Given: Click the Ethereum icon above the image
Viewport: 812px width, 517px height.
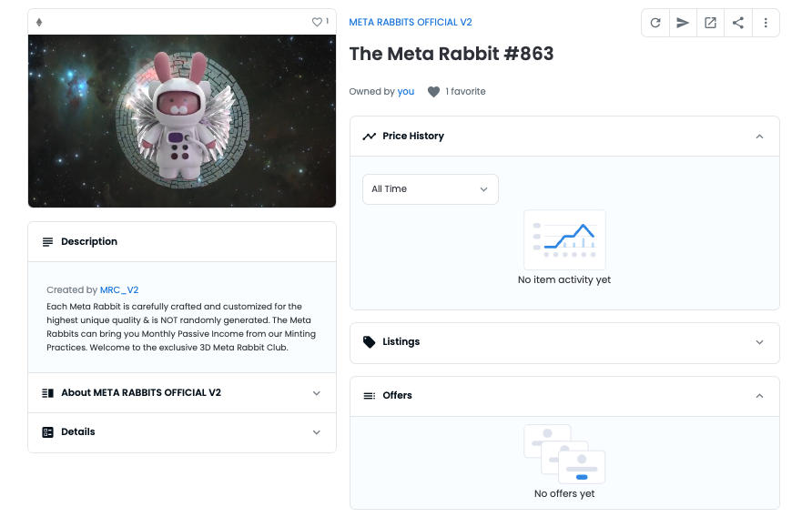Looking at the screenshot, I should [x=39, y=22].
